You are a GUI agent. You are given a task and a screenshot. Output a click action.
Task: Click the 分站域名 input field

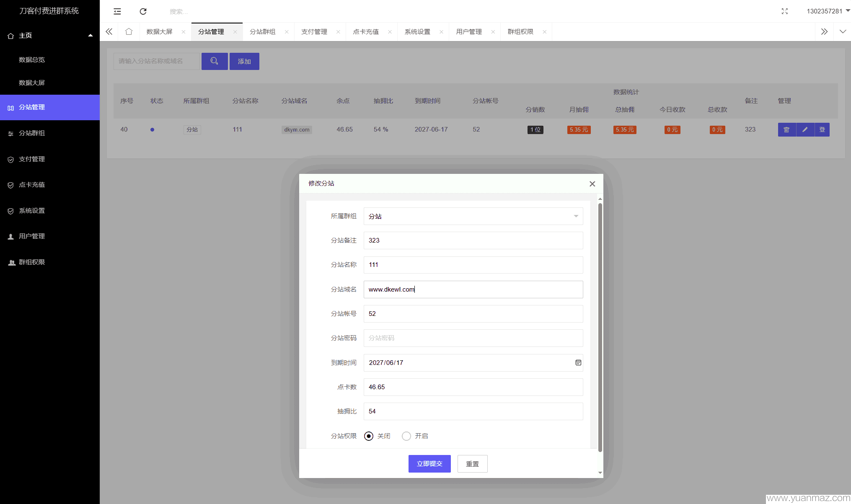473,289
